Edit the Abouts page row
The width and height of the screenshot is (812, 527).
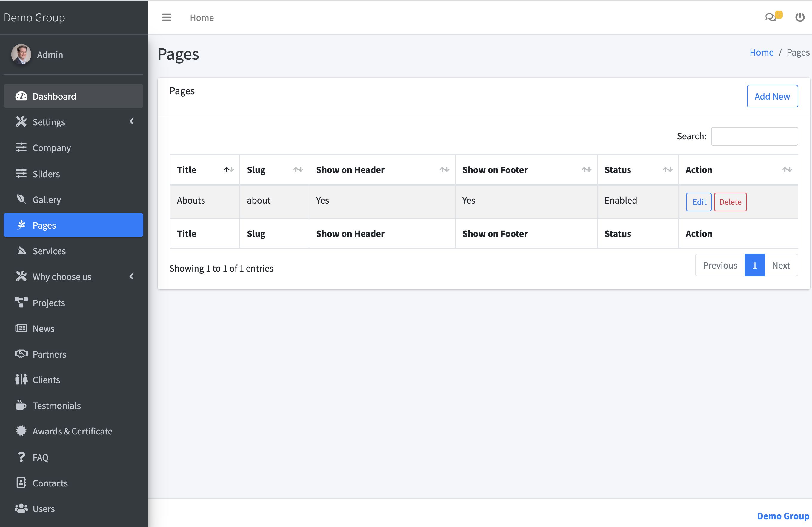pos(699,202)
